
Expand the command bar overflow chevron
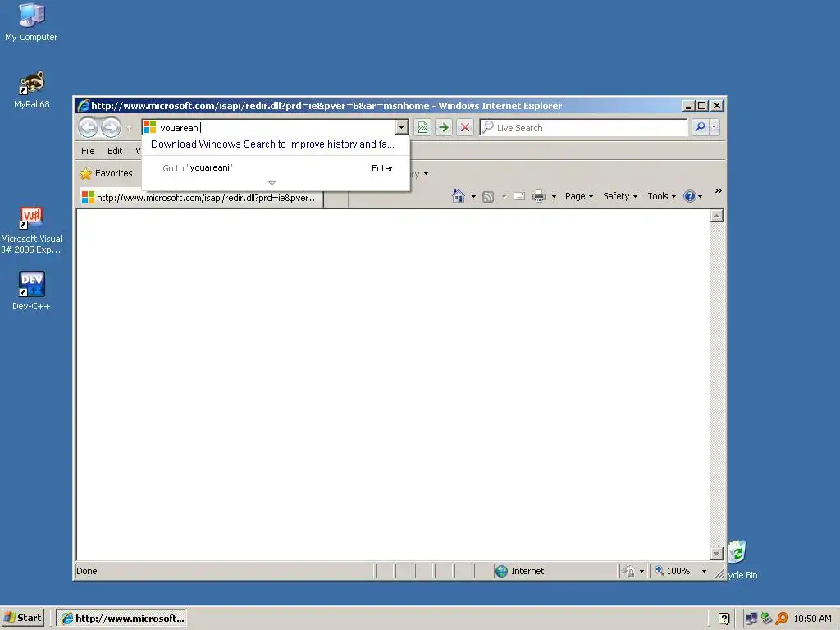[719, 190]
